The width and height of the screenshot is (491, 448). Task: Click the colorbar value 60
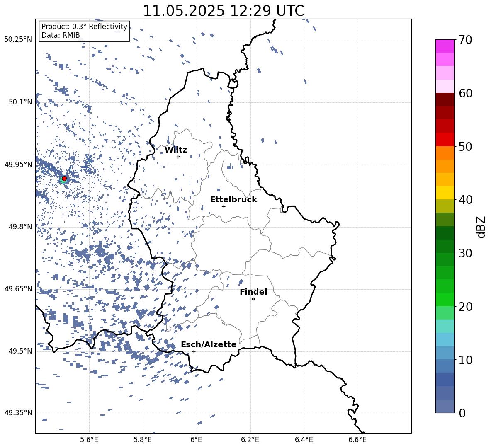coord(465,93)
